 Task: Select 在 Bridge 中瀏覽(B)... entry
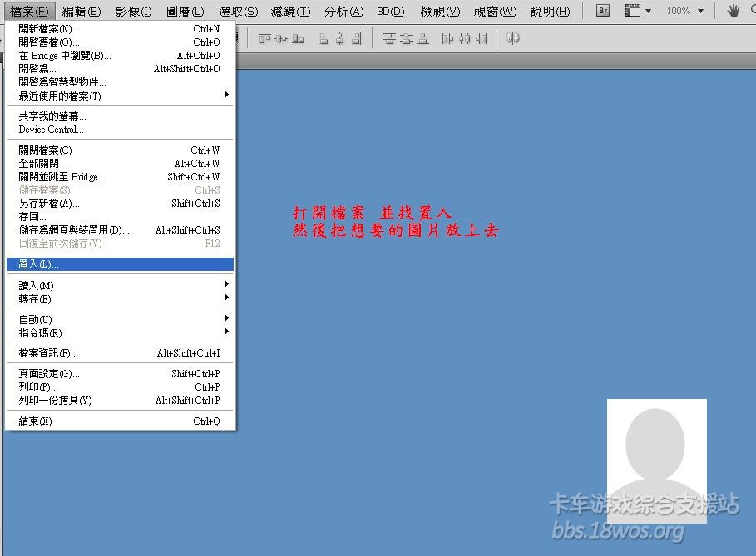(x=120, y=56)
